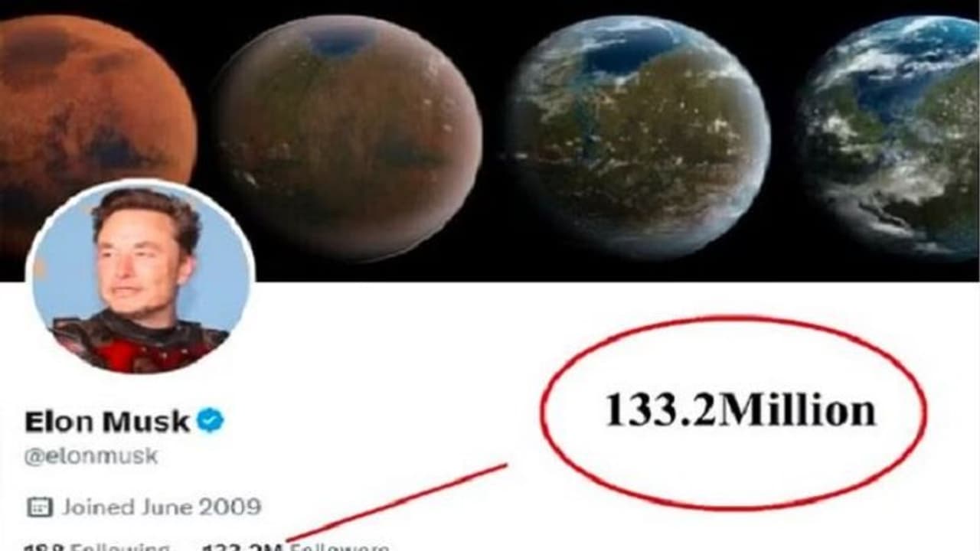Open the round profile avatar photo
Viewport: 980px width, 551px height.
pyautogui.click(x=139, y=278)
